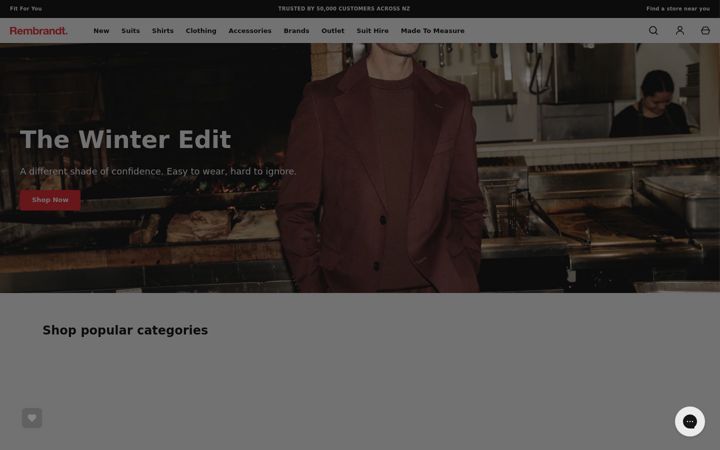Open Made To Measure menu

point(432,31)
